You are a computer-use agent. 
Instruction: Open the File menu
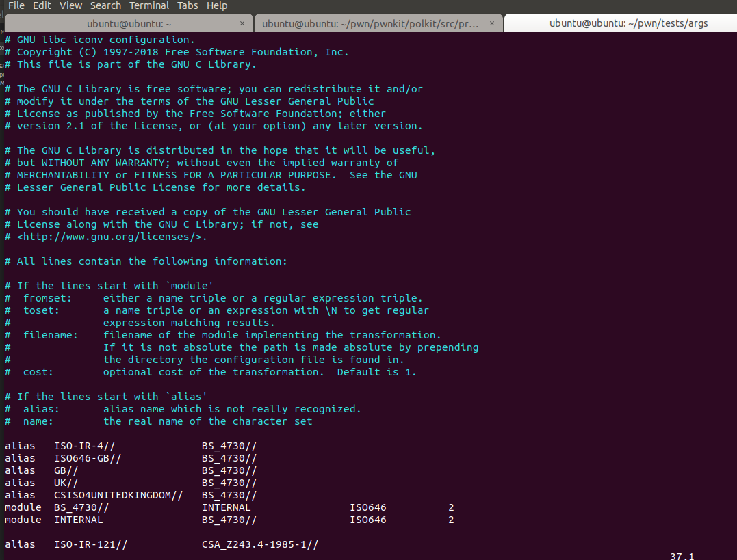[x=16, y=5]
